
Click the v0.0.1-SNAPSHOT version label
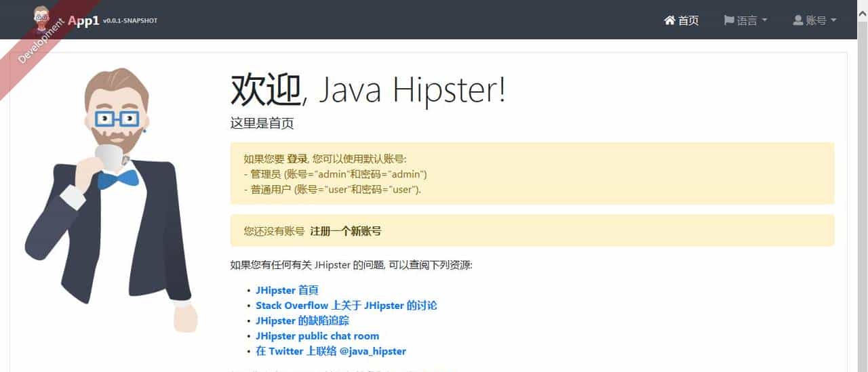click(x=130, y=21)
